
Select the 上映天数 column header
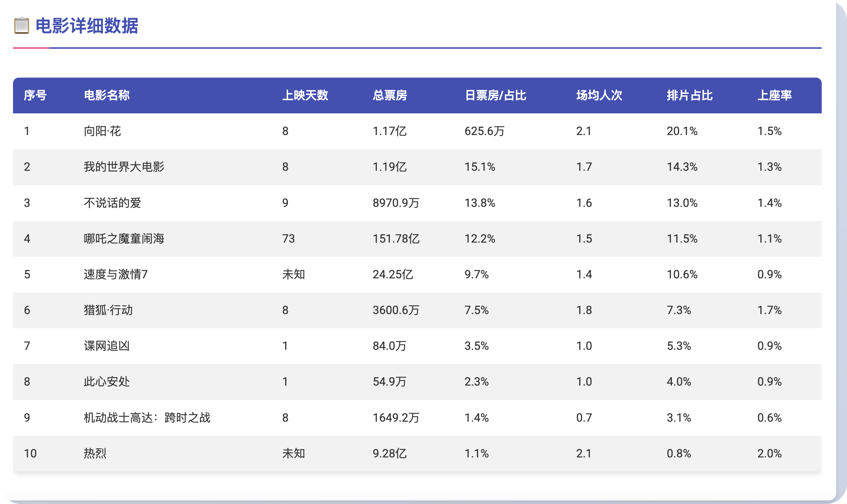(x=305, y=95)
